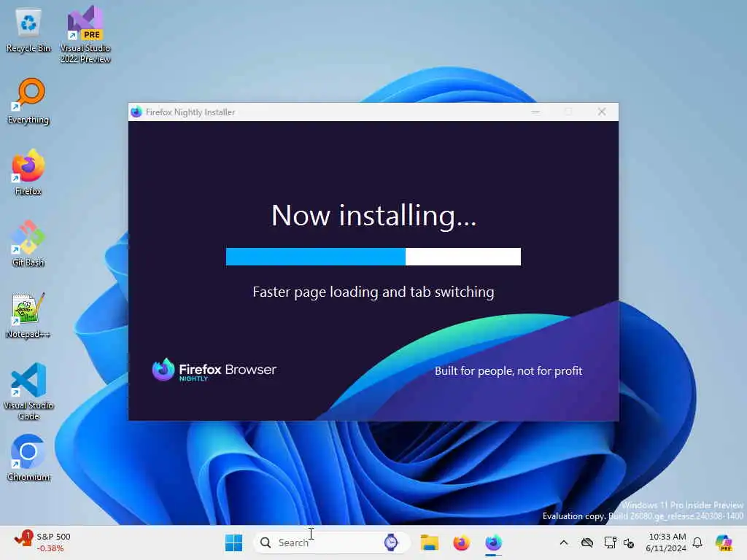Open Firefox from the taskbar
Screen dimensions: 747x560
click(x=461, y=542)
